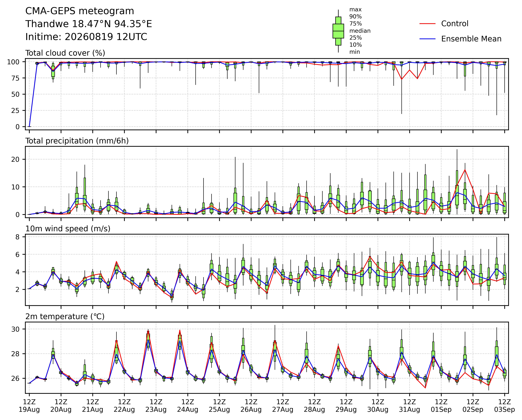Click the max label in boxplot legend
This screenshot has width=522, height=420.
355,10
